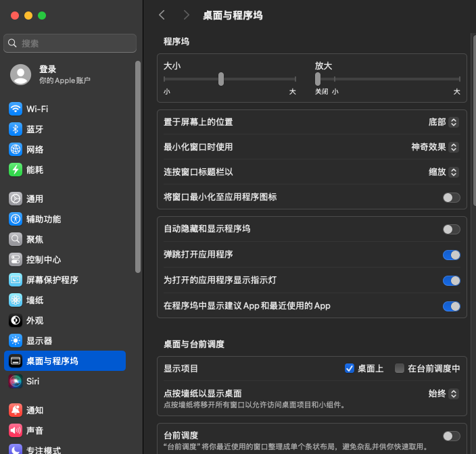The height and width of the screenshot is (454, 476).
Task: Open the Siri icon in sidebar
Action: pos(16,381)
